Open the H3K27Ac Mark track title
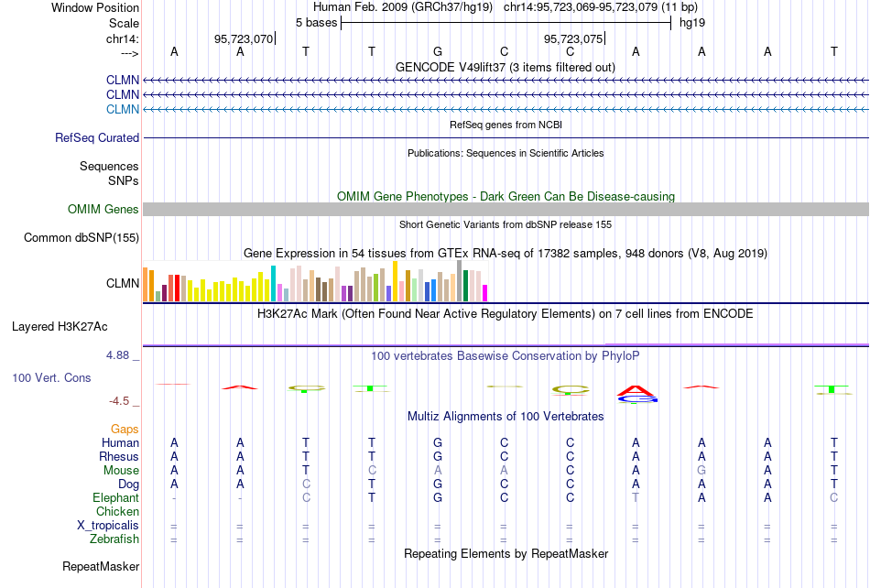 click(x=506, y=314)
